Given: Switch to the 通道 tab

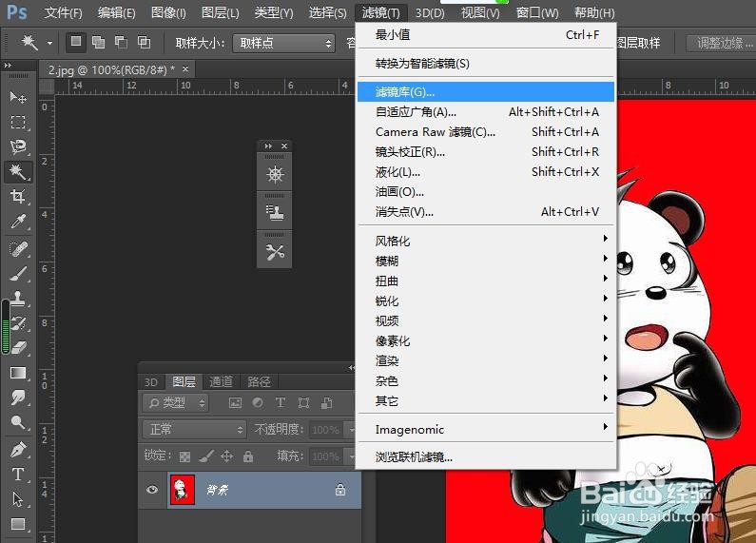Looking at the screenshot, I should 221,382.
